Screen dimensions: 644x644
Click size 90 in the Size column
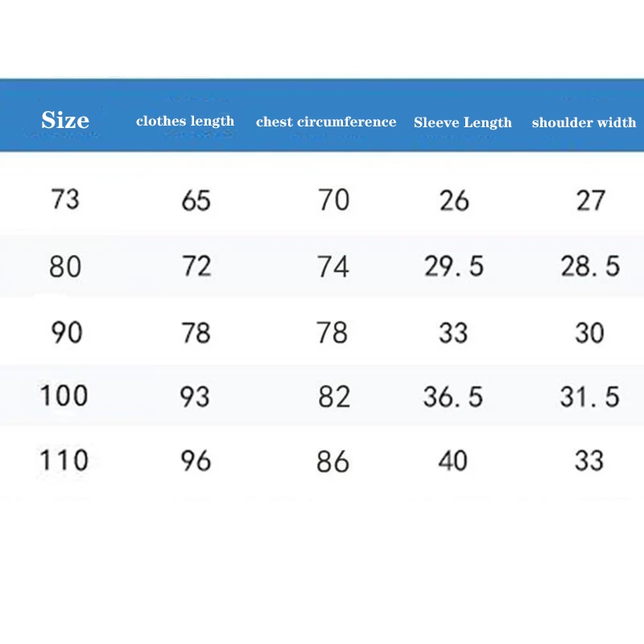(x=65, y=331)
